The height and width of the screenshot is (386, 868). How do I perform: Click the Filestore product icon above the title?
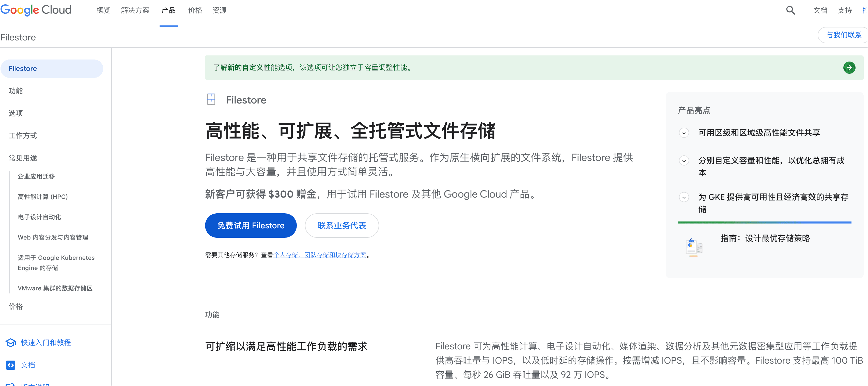(211, 99)
